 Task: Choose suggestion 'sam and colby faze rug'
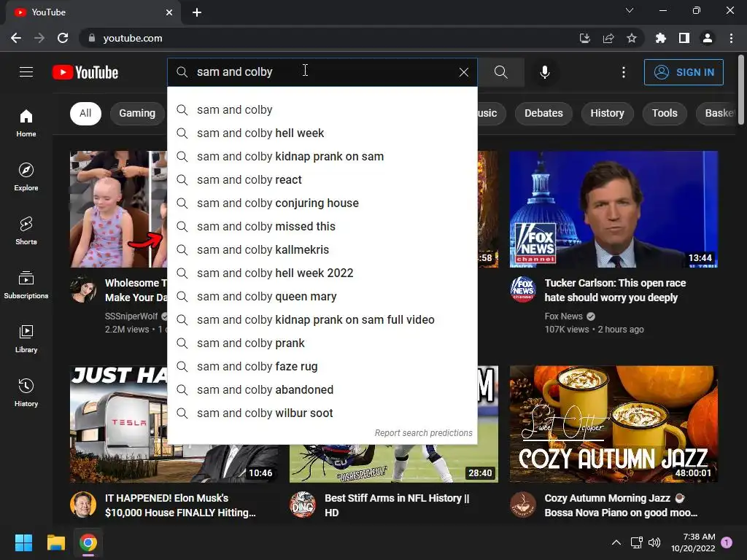[x=322, y=367]
